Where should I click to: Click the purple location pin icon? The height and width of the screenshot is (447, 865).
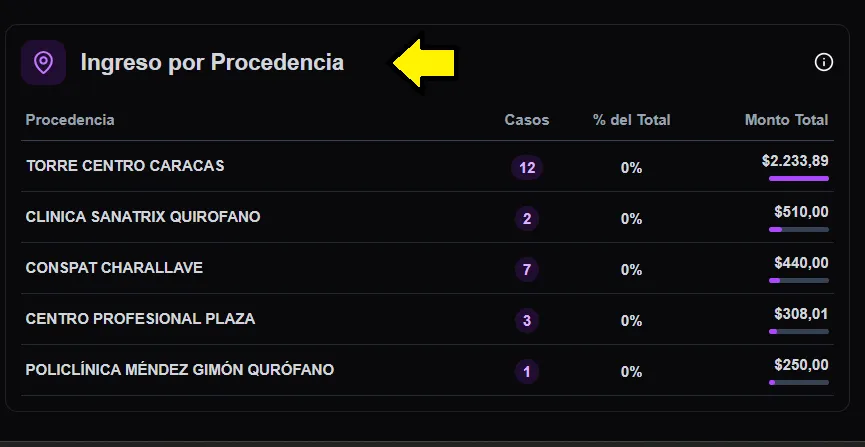(x=43, y=63)
